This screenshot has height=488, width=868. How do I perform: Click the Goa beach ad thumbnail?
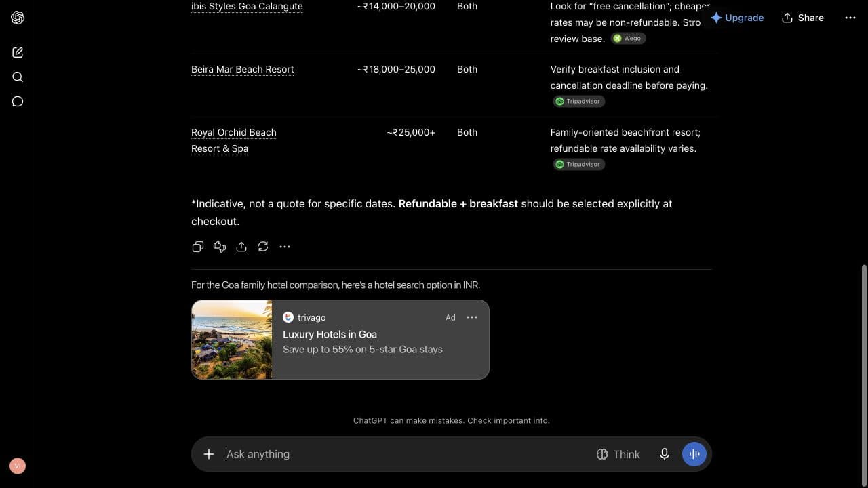point(232,340)
